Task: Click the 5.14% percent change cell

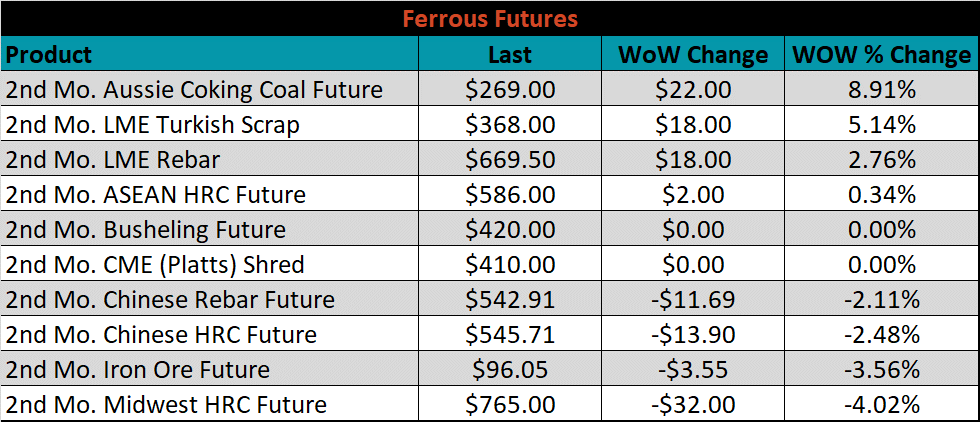Action: pyautogui.click(x=882, y=124)
